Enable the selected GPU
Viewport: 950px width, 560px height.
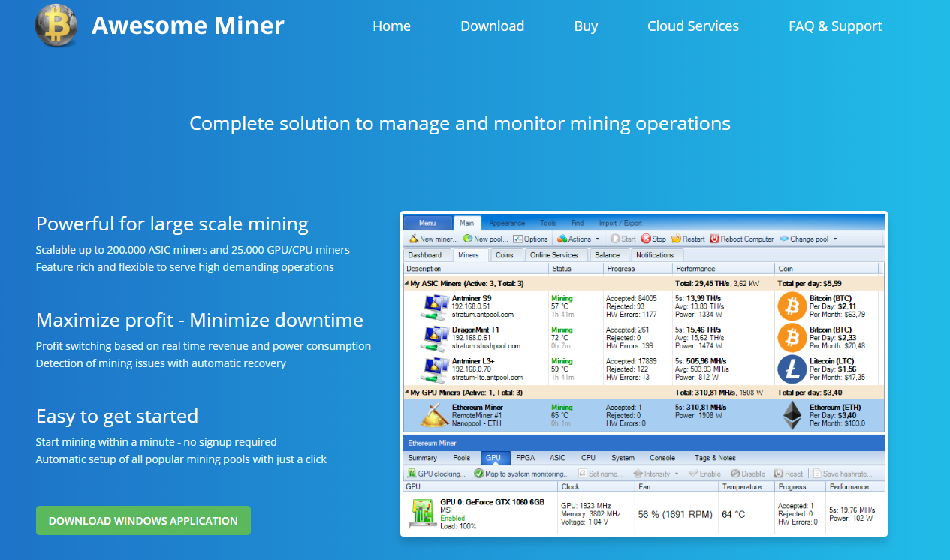point(704,474)
